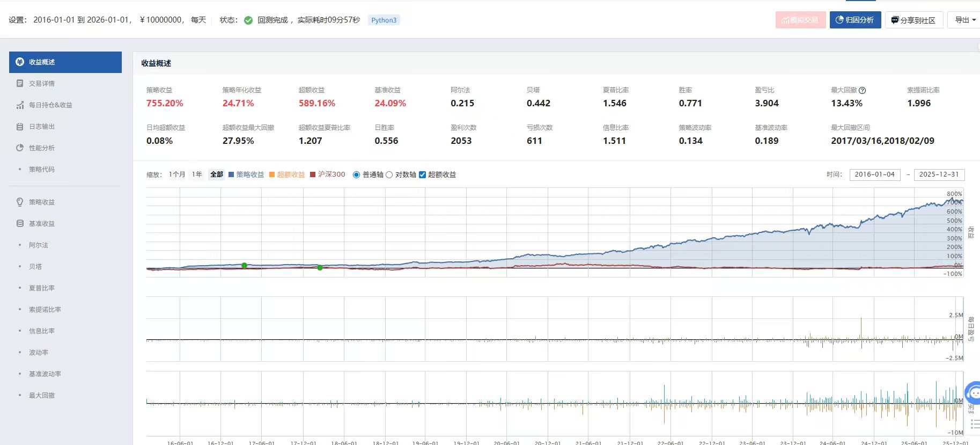Click the 分享到社区 button
This screenshot has height=445, width=980.
coord(913,20)
